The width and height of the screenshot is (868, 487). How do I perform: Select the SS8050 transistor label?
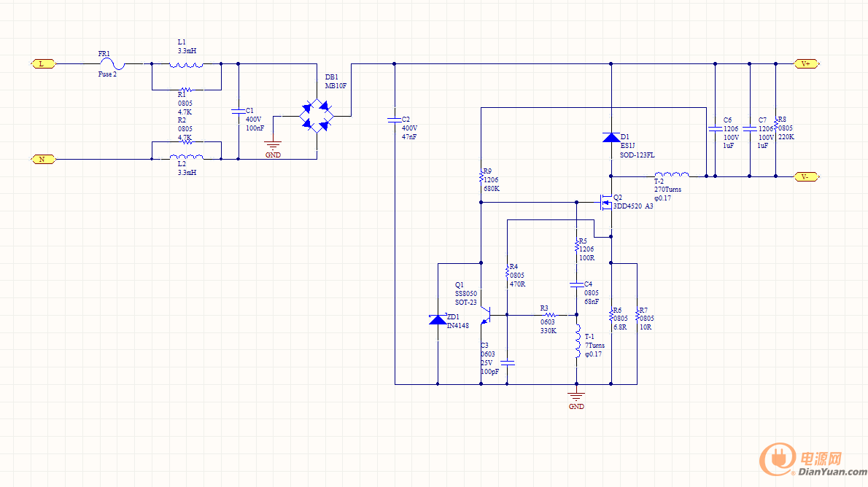click(x=465, y=293)
